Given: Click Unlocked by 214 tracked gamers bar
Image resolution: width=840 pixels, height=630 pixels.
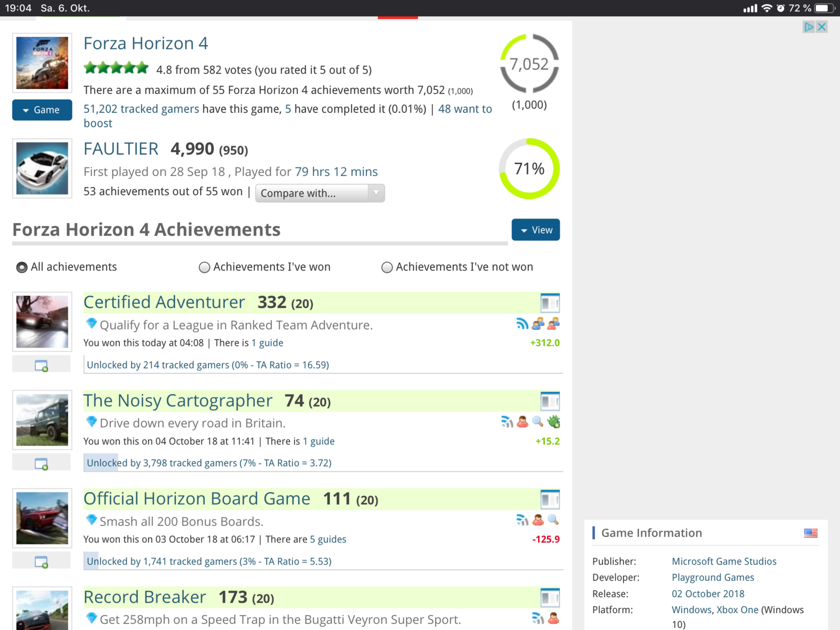Looking at the screenshot, I should pyautogui.click(x=323, y=365).
